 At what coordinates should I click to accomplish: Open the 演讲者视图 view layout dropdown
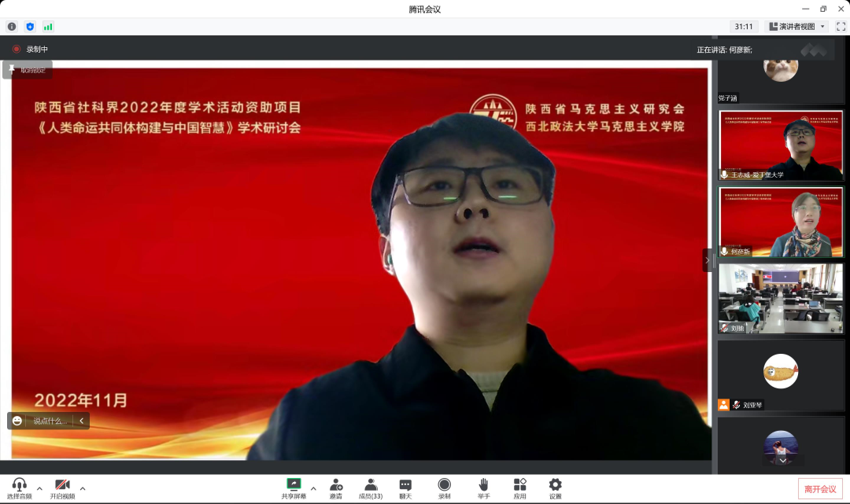(x=796, y=27)
